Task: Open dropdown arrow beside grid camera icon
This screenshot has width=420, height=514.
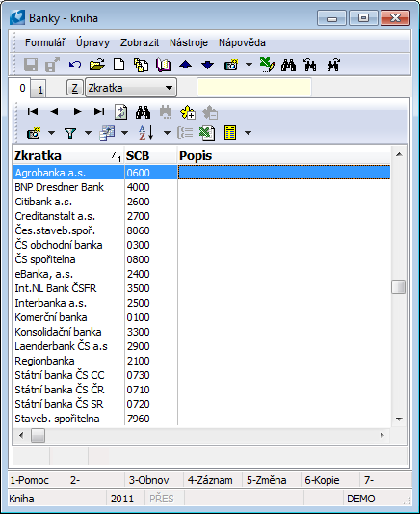Action: coord(51,133)
